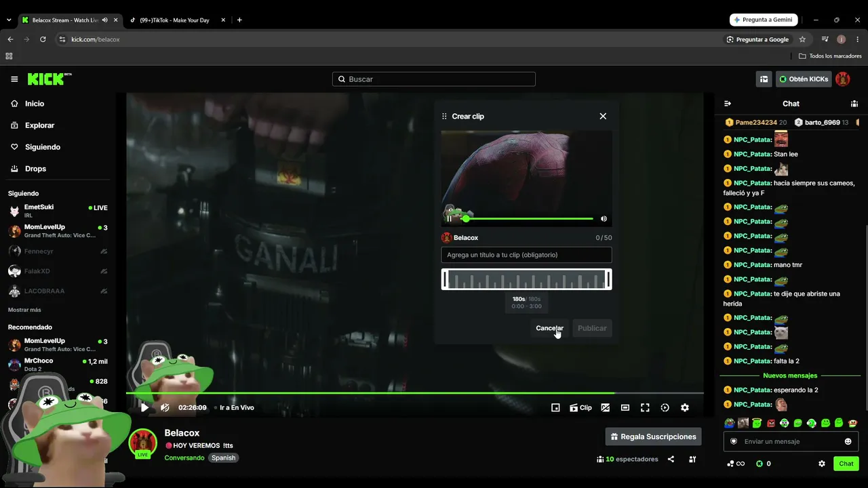Open a new browser tab
The image size is (868, 488).
tap(239, 20)
